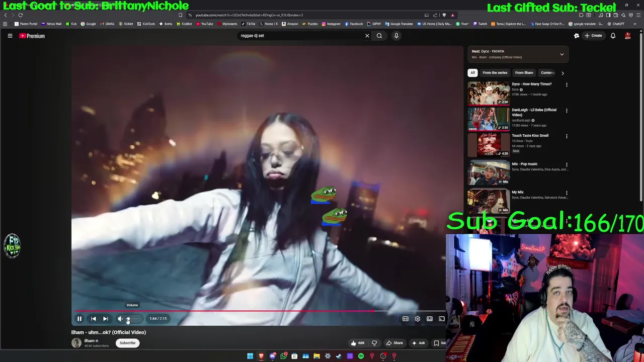Subscribe to the ilham channel
This screenshot has width=644, height=362.
click(127, 343)
